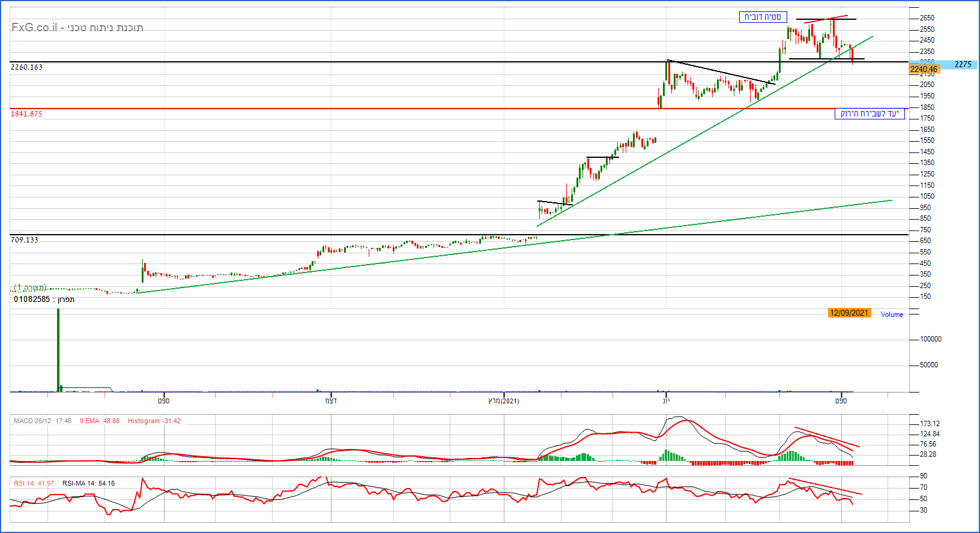Click the 'דצמ' time axis label
The height and width of the screenshot is (533, 980).
tap(331, 401)
